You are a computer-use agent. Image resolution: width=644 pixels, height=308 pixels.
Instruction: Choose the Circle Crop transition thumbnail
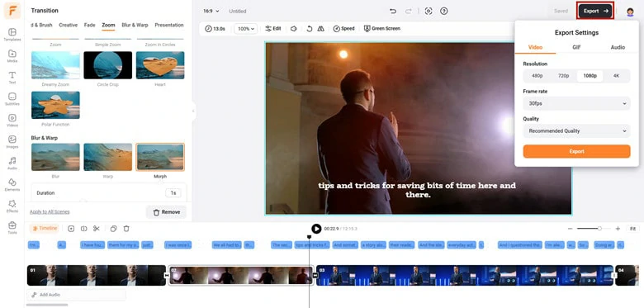[108, 65]
